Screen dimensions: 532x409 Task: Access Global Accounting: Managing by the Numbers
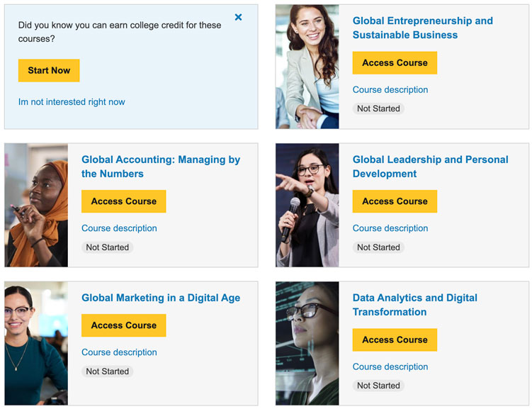point(123,201)
